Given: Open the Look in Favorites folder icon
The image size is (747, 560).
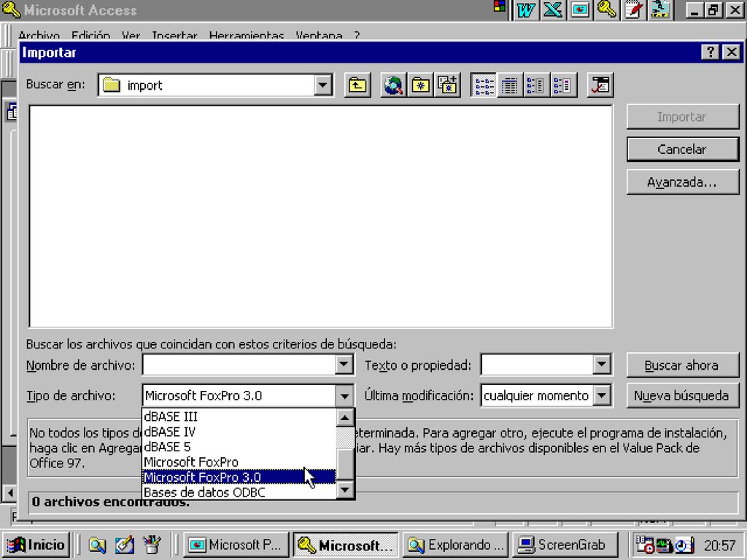Looking at the screenshot, I should tap(420, 85).
